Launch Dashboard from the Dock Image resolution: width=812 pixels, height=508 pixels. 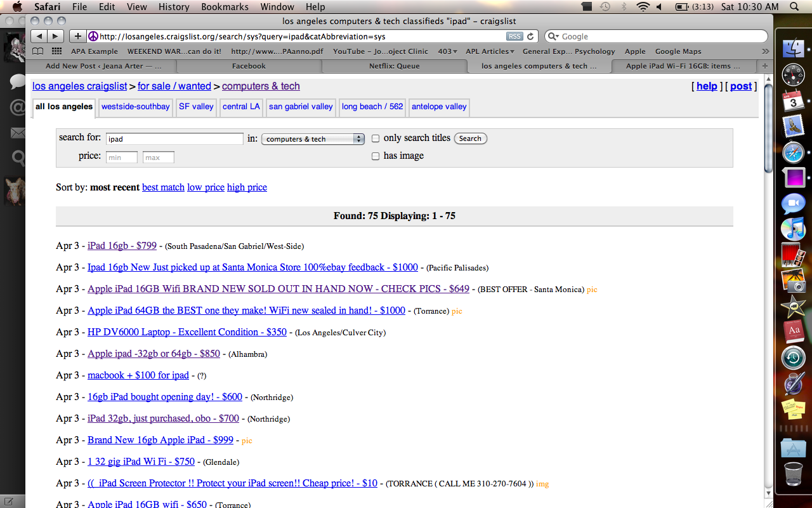[793, 75]
